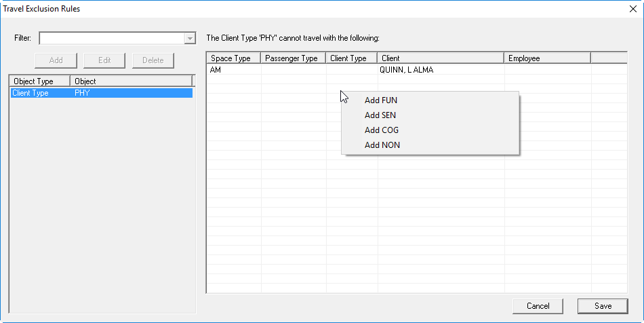Screen dimensions: 644x323
Task: Choose Add COG from context menu
Action: [x=430, y=130]
